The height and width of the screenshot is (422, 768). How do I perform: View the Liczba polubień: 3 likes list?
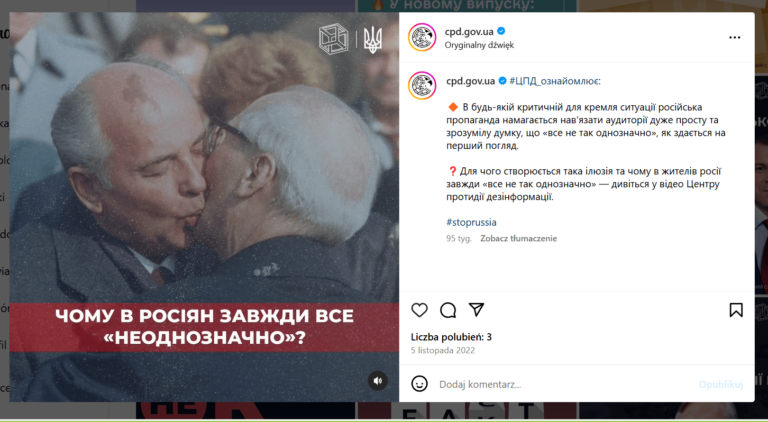[x=451, y=337]
